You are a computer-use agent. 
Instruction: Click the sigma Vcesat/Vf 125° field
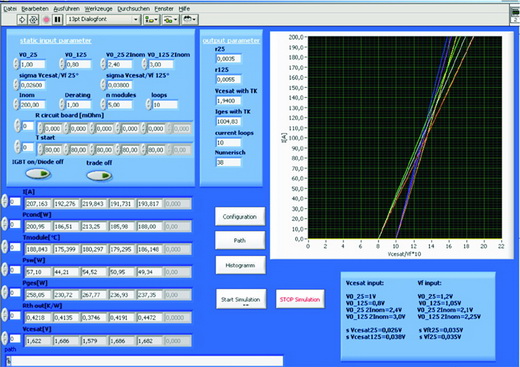[119, 85]
